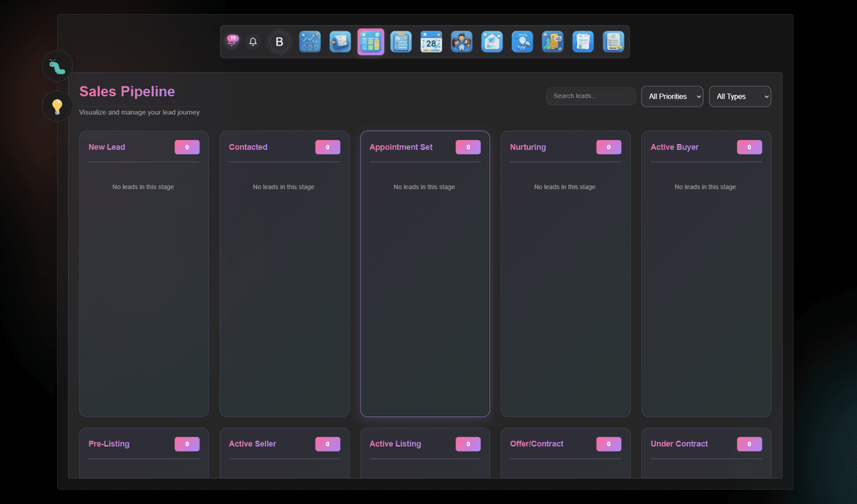Select the yellow lightbulb icon on the left sidebar
This screenshot has height=504, width=857.
[x=56, y=106]
